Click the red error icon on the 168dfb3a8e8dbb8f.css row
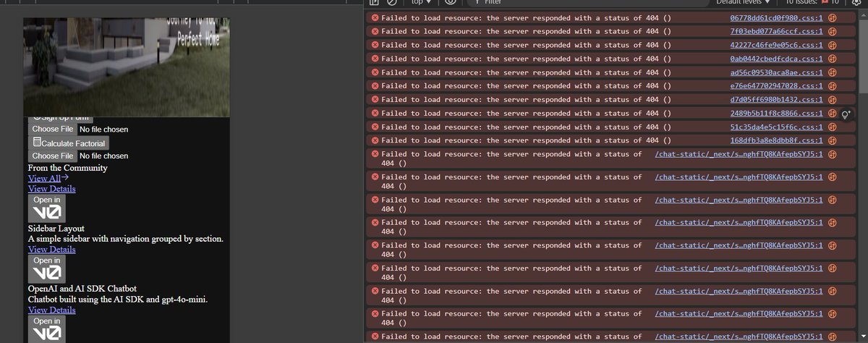The image size is (868, 343). click(x=375, y=140)
